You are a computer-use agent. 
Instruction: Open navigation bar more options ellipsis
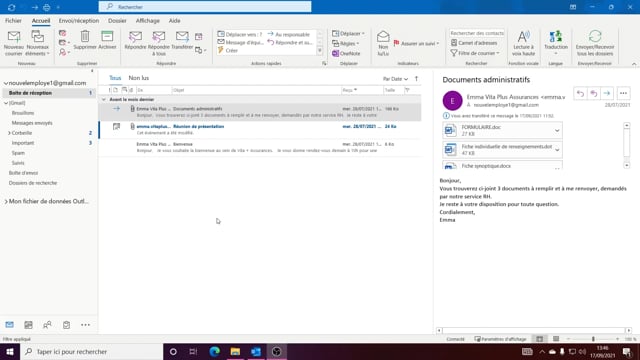coord(85,325)
